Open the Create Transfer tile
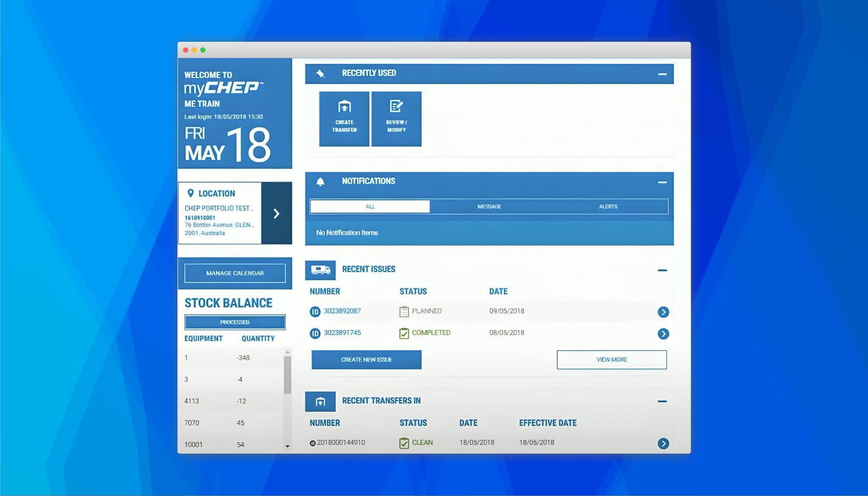 click(x=344, y=119)
